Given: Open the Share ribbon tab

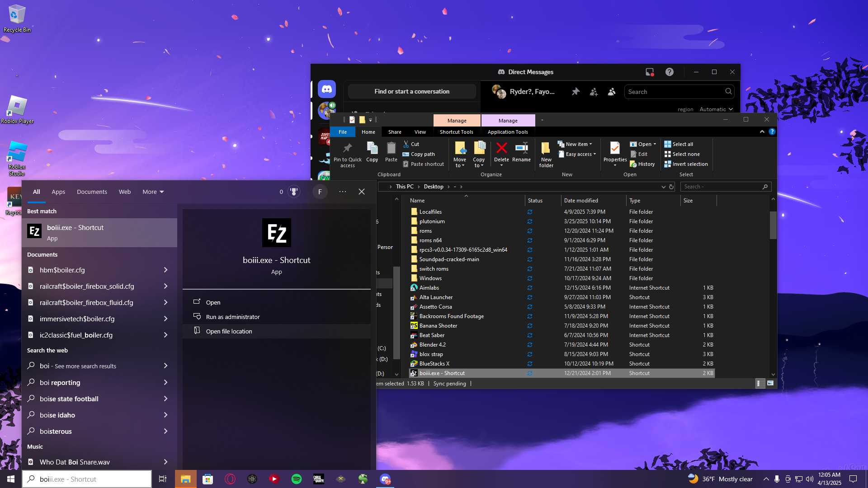Looking at the screenshot, I should coord(395,132).
